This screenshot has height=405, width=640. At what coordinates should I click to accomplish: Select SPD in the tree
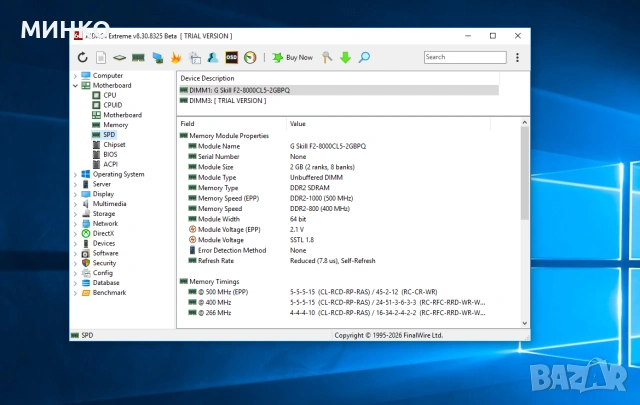point(109,135)
